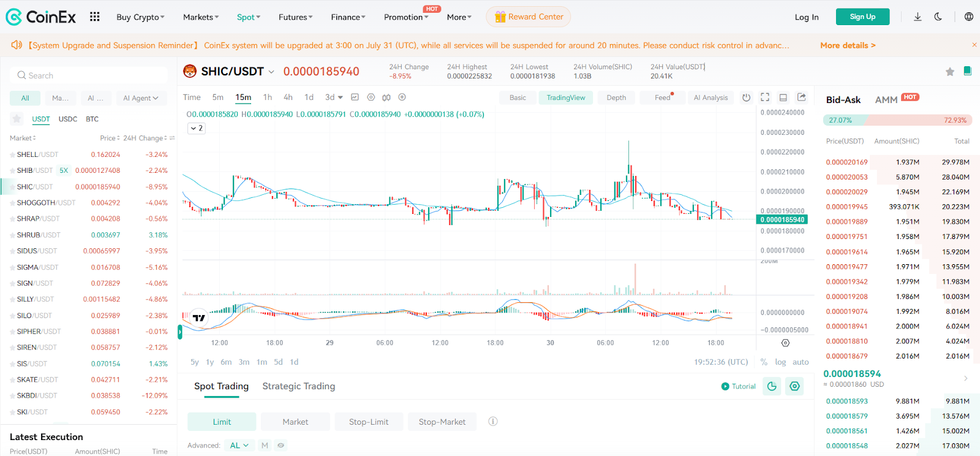Open the AL advanced order dropdown

pyautogui.click(x=239, y=446)
